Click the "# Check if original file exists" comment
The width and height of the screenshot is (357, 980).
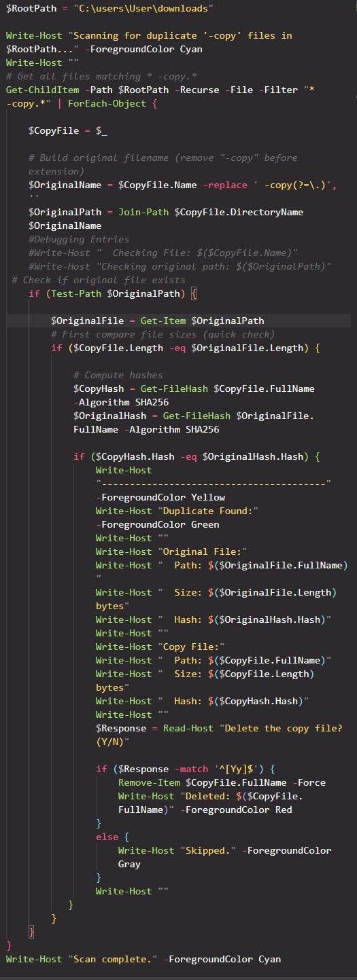click(x=99, y=280)
